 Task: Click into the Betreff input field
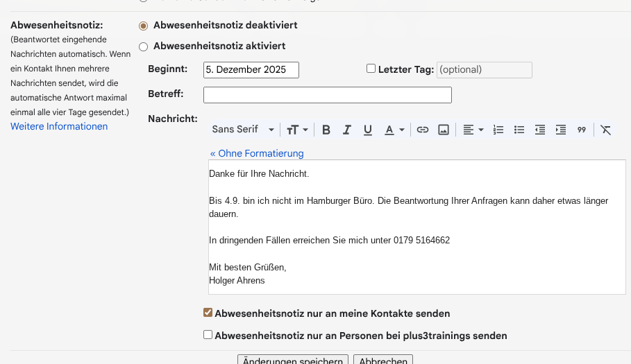pyautogui.click(x=327, y=95)
